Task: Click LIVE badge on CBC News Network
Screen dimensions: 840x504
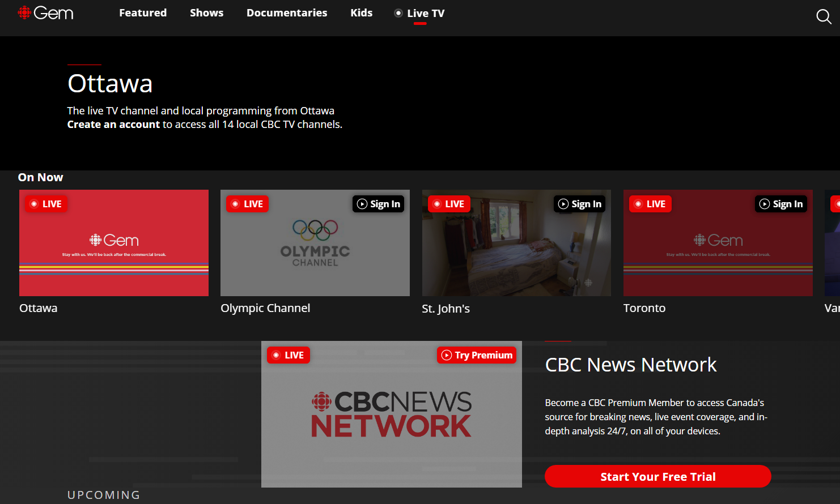Action: [x=289, y=355]
